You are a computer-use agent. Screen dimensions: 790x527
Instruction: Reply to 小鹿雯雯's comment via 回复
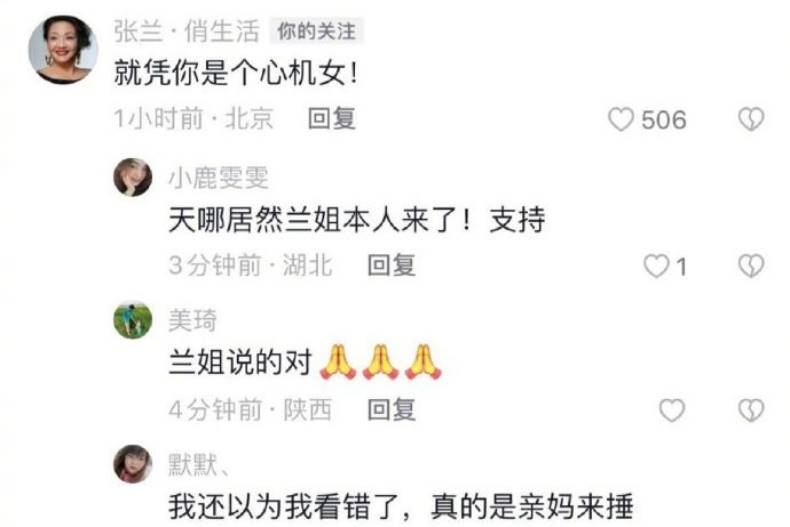point(391,265)
